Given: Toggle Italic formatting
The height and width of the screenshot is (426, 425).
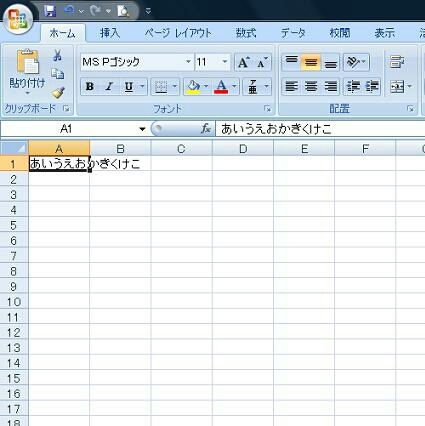Looking at the screenshot, I should (x=109, y=87).
